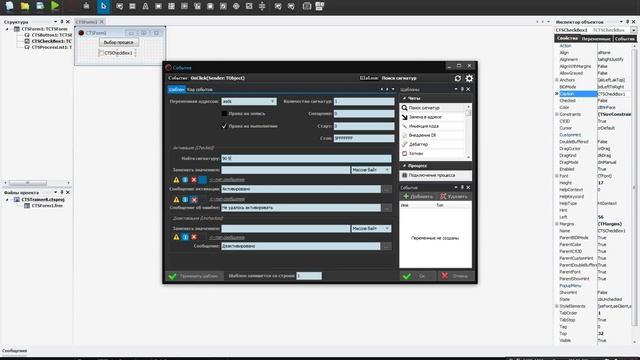Select the cursor pointer tool in toolbar
640x360 pixels.
click(103, 6)
